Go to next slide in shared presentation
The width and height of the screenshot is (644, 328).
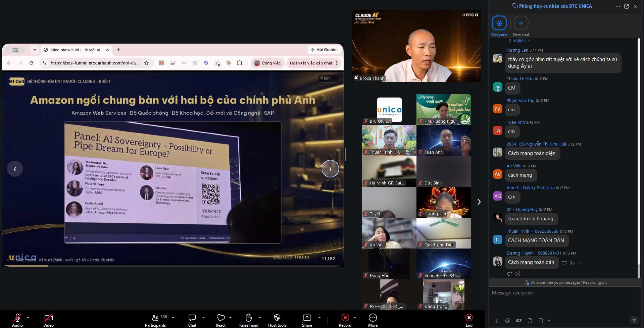(x=330, y=169)
